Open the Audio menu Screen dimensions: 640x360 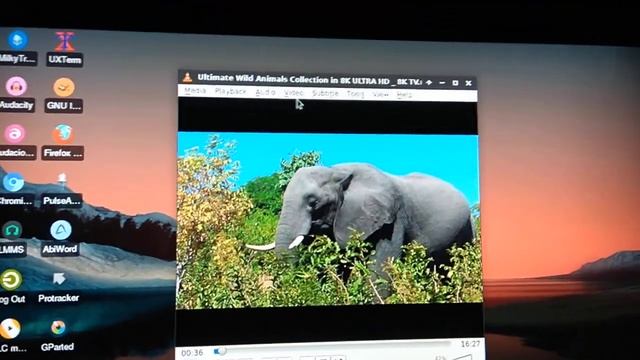265,93
